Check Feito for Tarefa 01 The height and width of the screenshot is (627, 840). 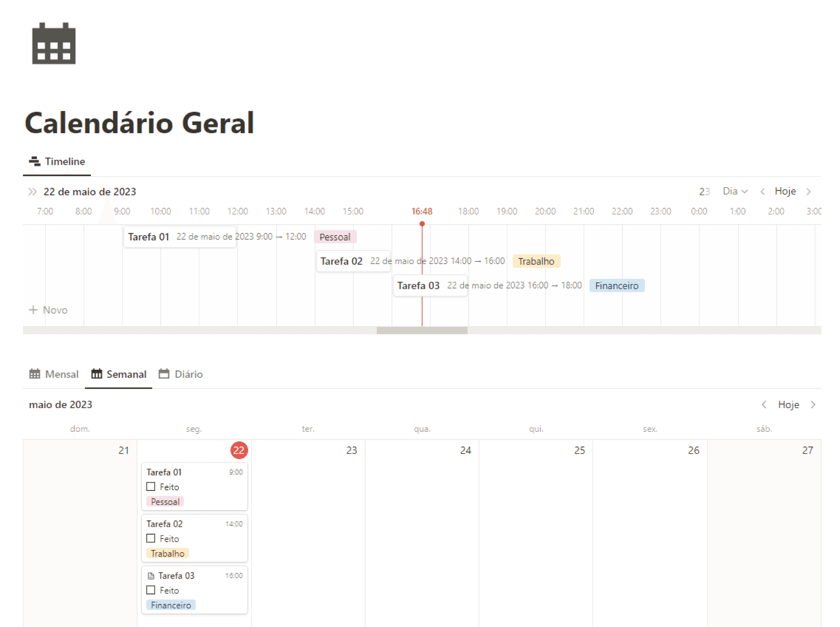click(151, 487)
